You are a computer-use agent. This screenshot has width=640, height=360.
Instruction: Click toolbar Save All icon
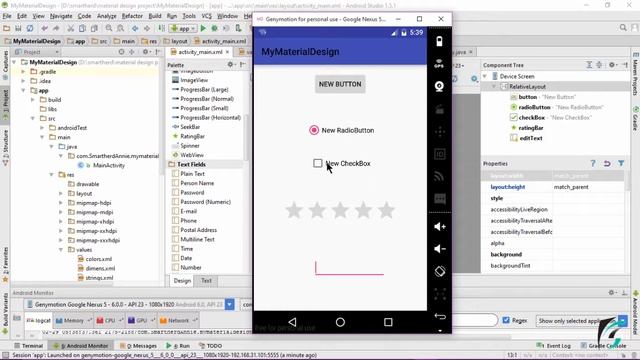coord(18,28)
